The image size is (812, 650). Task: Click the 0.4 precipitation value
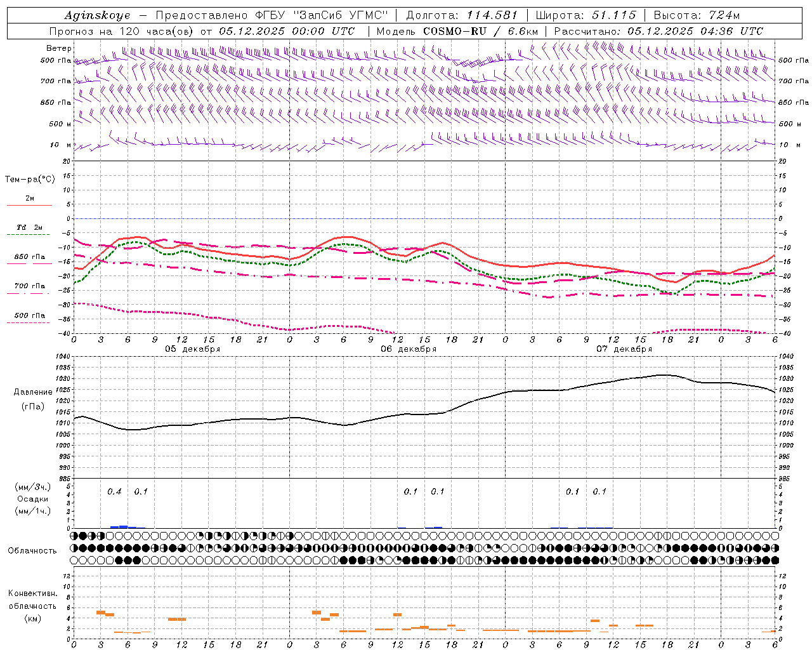click(114, 491)
